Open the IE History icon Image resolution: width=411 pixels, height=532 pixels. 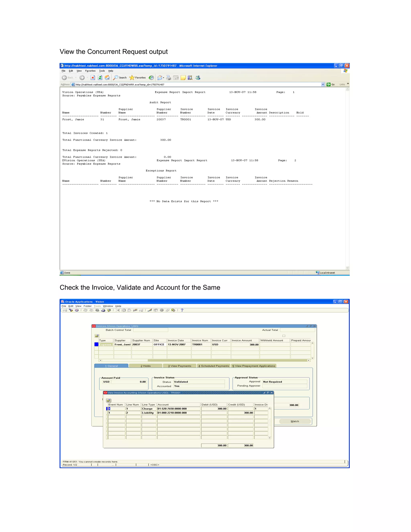151,77
